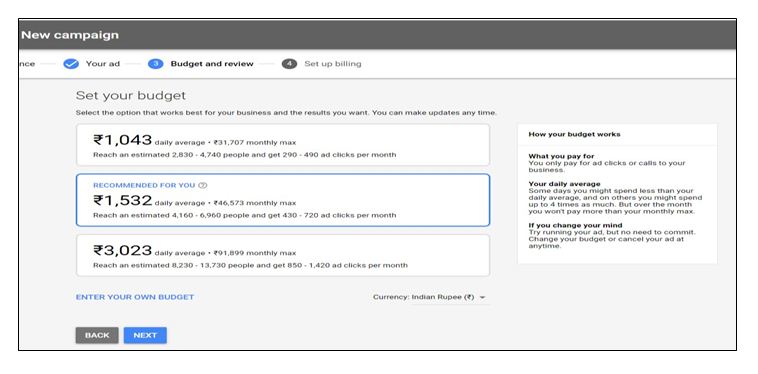
Task: Click the blue Next button
Action: tap(145, 335)
